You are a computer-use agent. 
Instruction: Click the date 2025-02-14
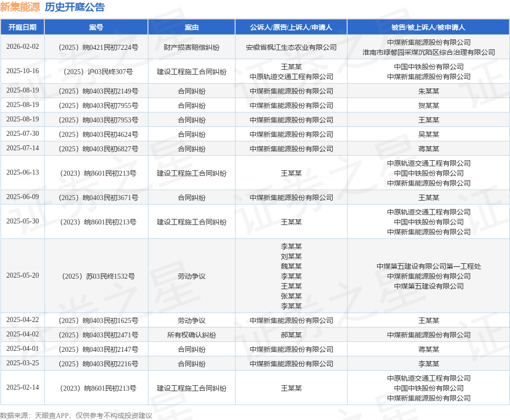(22, 388)
